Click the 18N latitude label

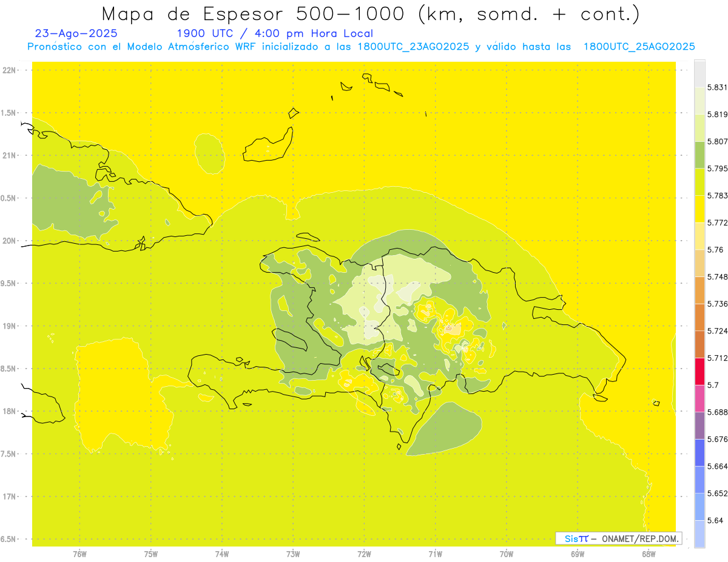[10, 411]
